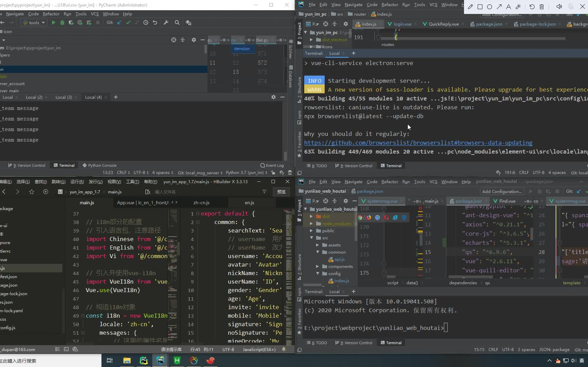Select the pencil annotation tool
588x367 pixels.
tap(471, 6)
